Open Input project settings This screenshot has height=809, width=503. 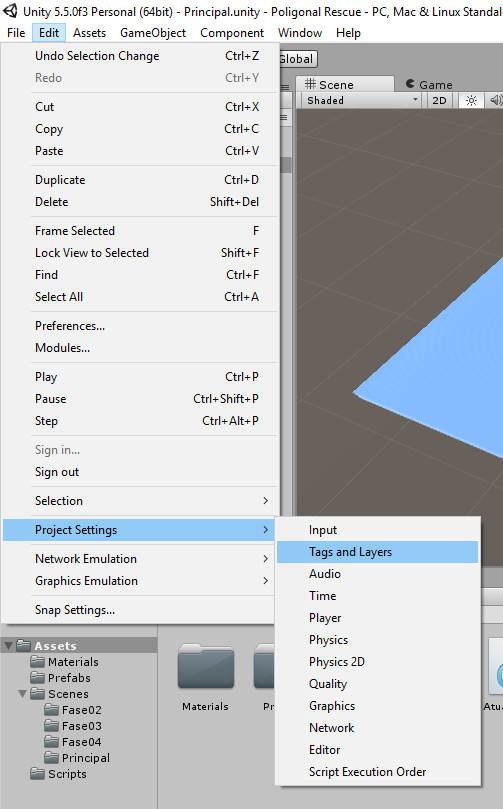[378, 530]
